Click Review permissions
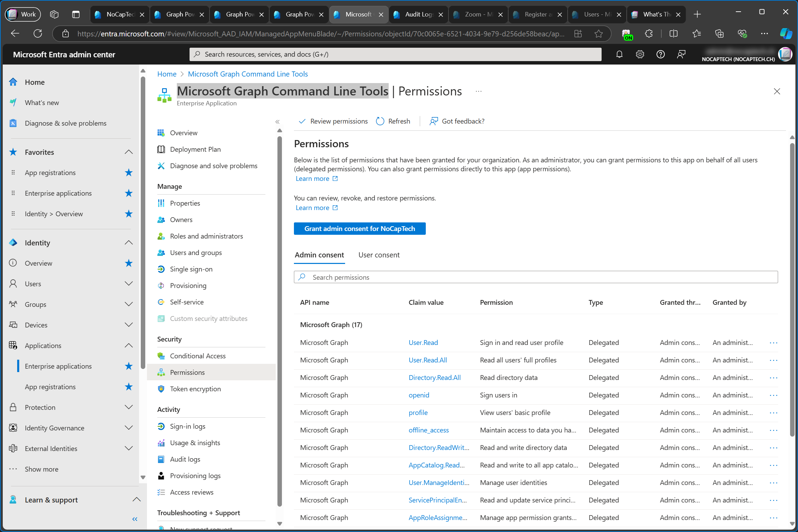 333,121
